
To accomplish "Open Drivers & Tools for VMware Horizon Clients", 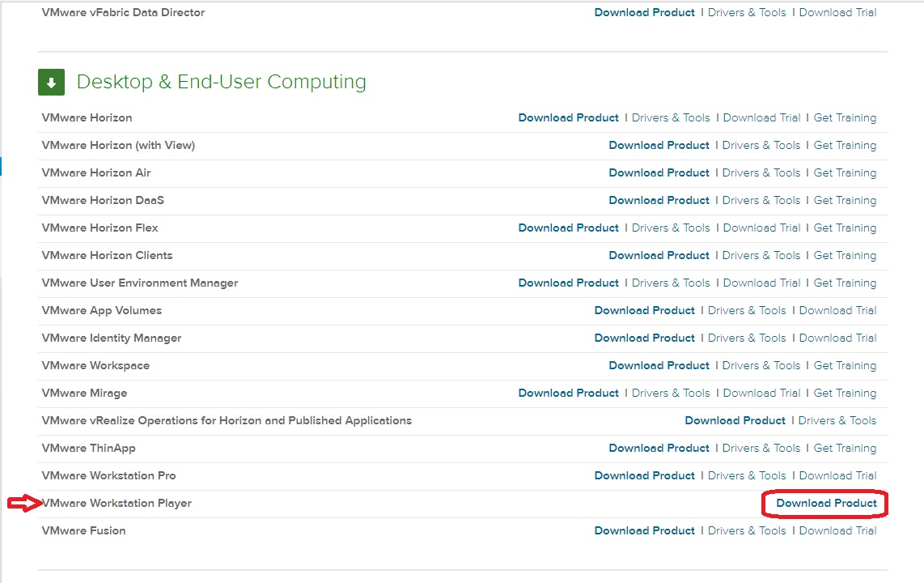I will point(761,256).
